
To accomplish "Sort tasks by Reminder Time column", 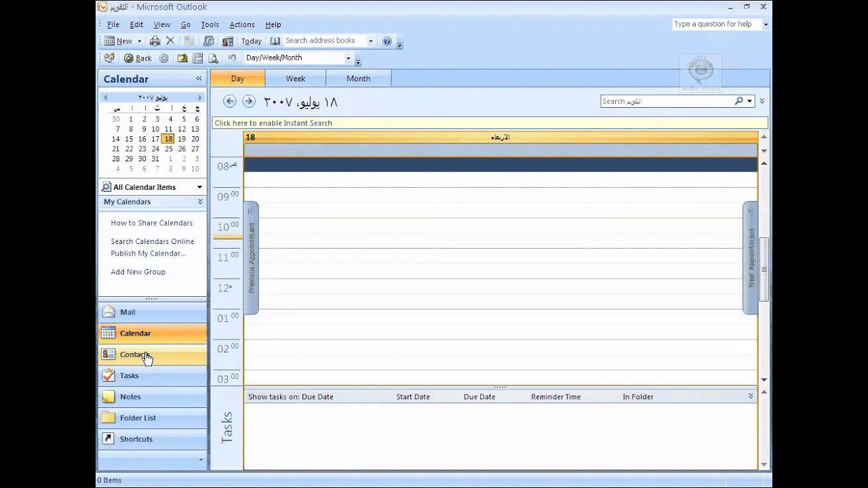I will [555, 396].
